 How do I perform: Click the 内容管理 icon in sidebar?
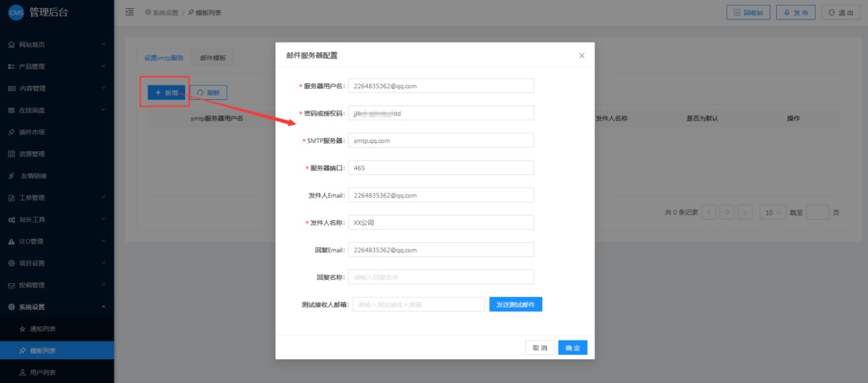click(x=12, y=88)
